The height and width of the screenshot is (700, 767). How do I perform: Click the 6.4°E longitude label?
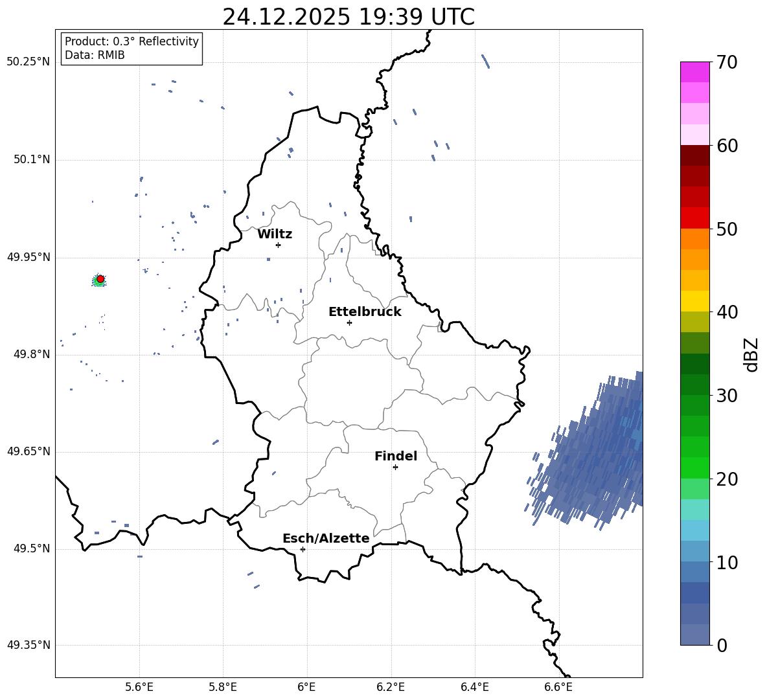474,687
